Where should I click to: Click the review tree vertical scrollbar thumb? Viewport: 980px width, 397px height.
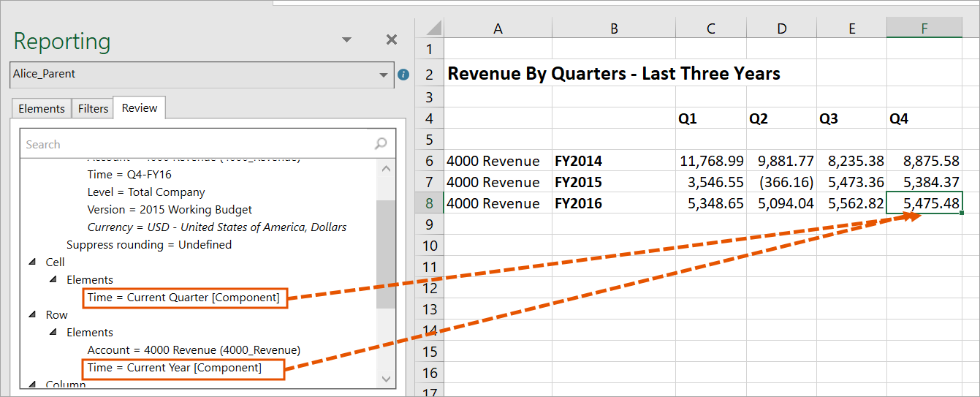pos(387,256)
